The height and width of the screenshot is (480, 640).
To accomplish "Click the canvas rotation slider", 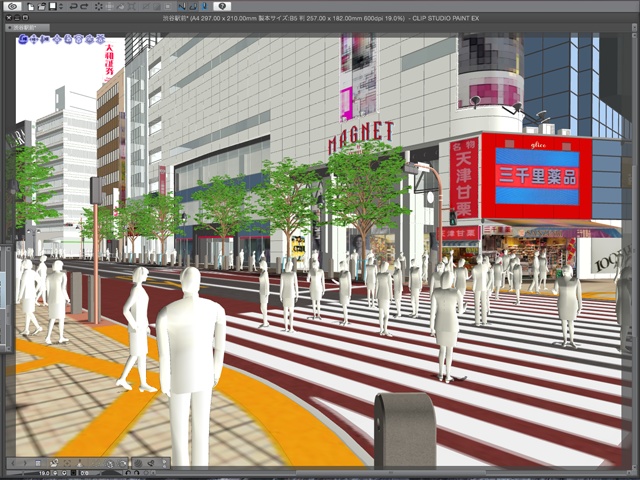I will click(x=111, y=473).
